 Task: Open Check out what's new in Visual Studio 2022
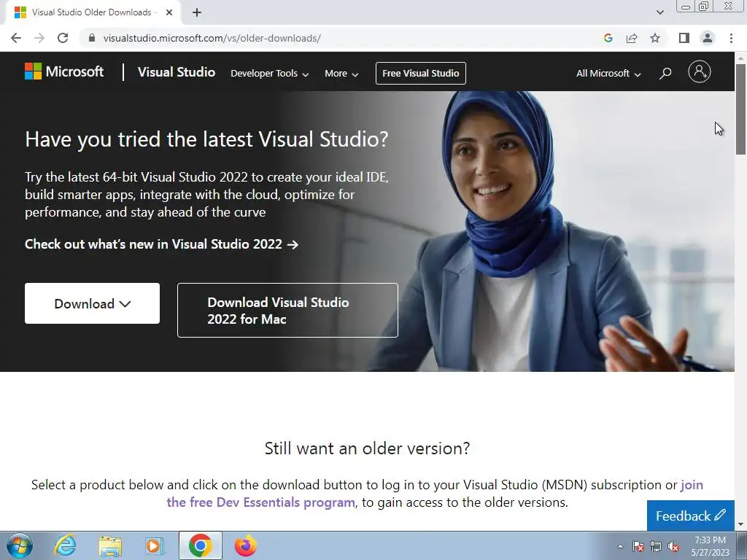point(161,244)
